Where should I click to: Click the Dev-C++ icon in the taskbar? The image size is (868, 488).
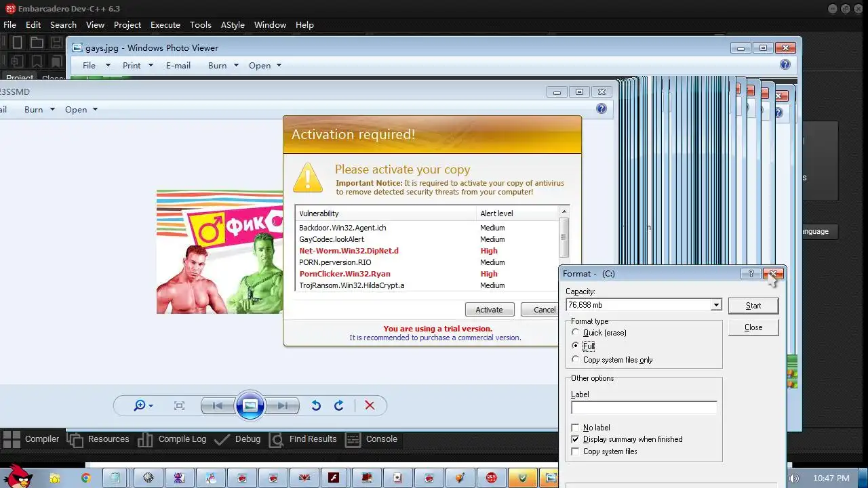492,478
